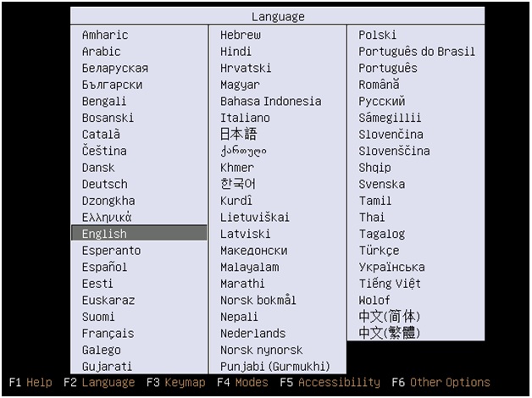The height and width of the screenshot is (398, 532).
Task: Open F5 Accessibility options
Action: [330, 383]
